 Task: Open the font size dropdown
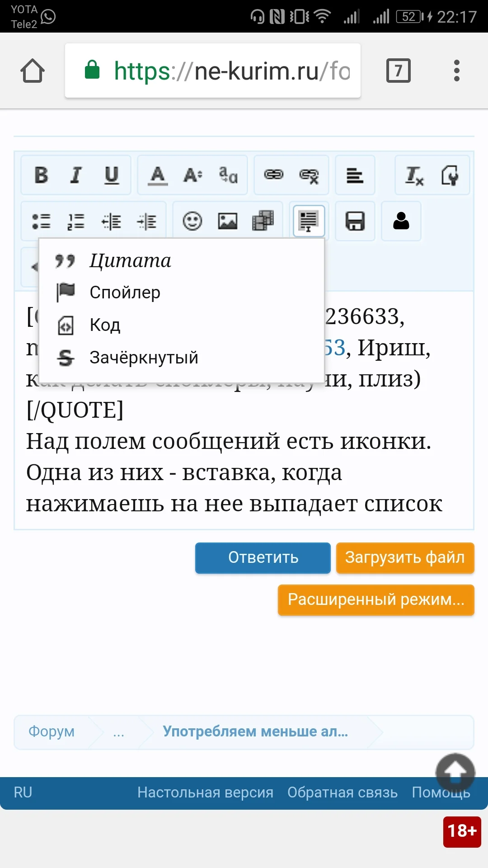tap(193, 175)
